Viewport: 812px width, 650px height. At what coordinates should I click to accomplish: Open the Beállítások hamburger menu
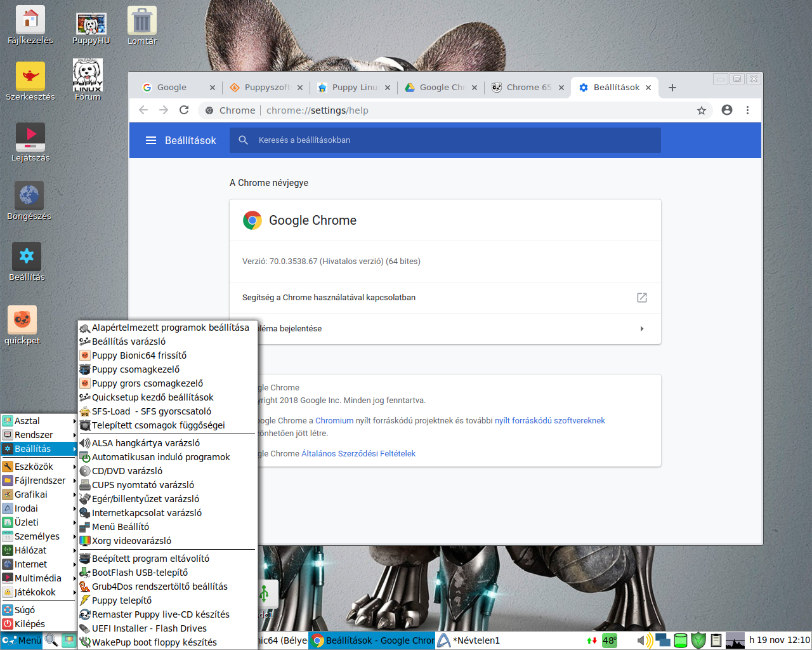click(151, 140)
